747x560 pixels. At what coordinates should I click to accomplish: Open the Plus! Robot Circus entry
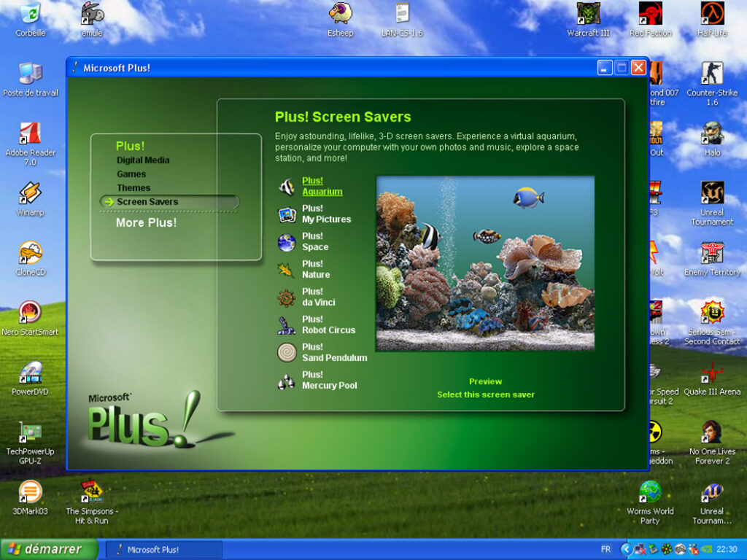tap(329, 324)
